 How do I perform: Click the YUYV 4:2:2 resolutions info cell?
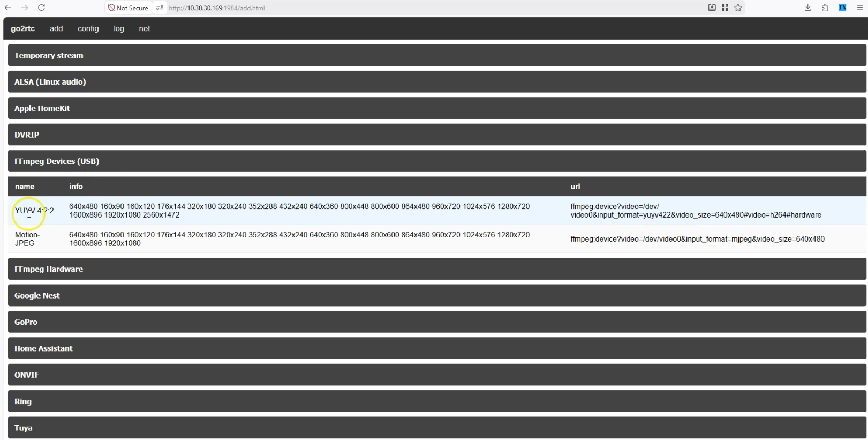[x=299, y=211]
